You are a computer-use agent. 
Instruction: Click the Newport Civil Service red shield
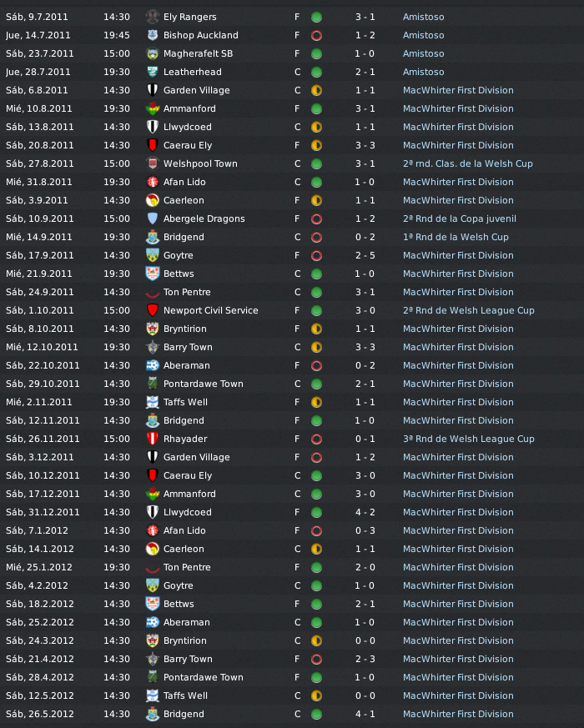[153, 310]
